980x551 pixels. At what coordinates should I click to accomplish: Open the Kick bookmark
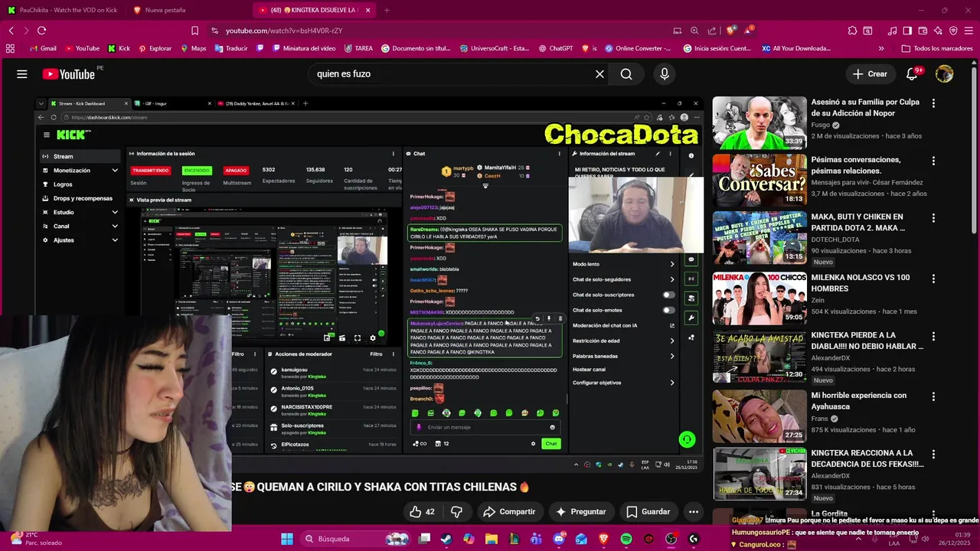pyautogui.click(x=119, y=48)
